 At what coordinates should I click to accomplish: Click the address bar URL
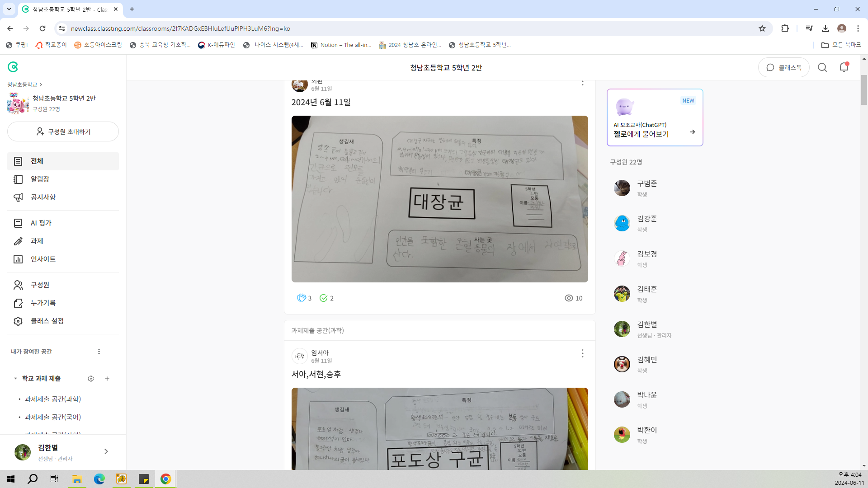click(180, 28)
